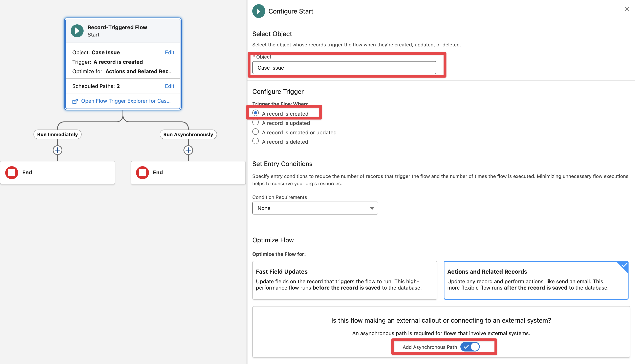Open Flow Trigger Explorer link
The width and height of the screenshot is (635, 364).
pyautogui.click(x=126, y=101)
